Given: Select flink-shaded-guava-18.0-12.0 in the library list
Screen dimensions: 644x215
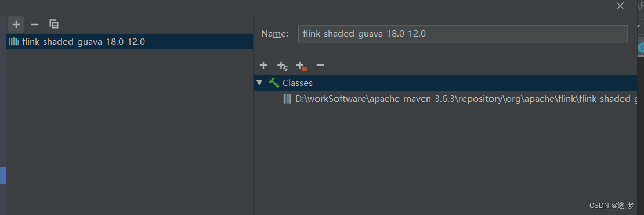Looking at the screenshot, I should pyautogui.click(x=130, y=41).
